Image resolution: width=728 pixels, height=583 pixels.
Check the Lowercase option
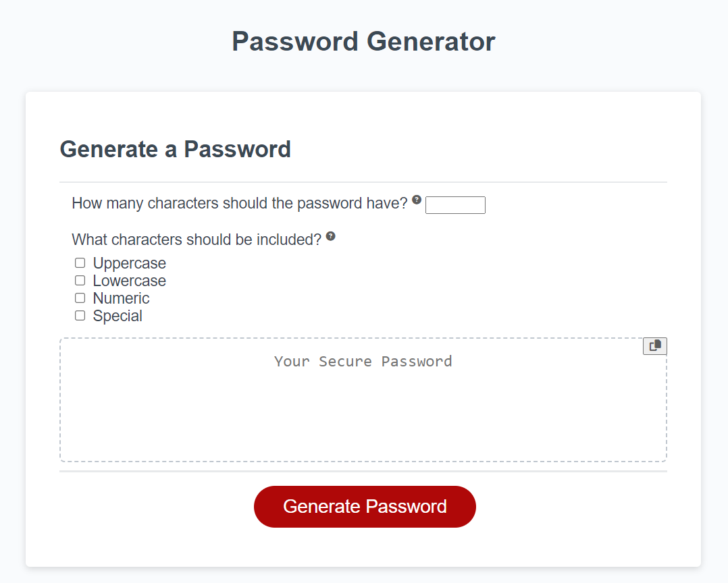click(x=80, y=280)
